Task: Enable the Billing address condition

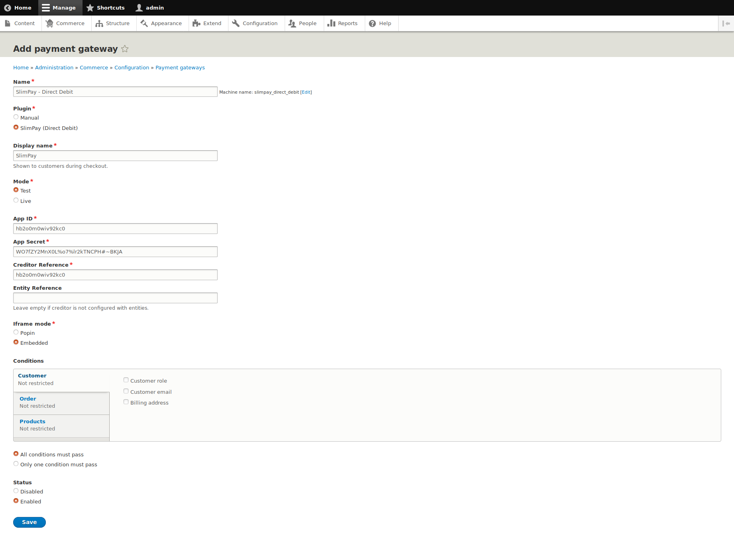Action: click(x=126, y=402)
